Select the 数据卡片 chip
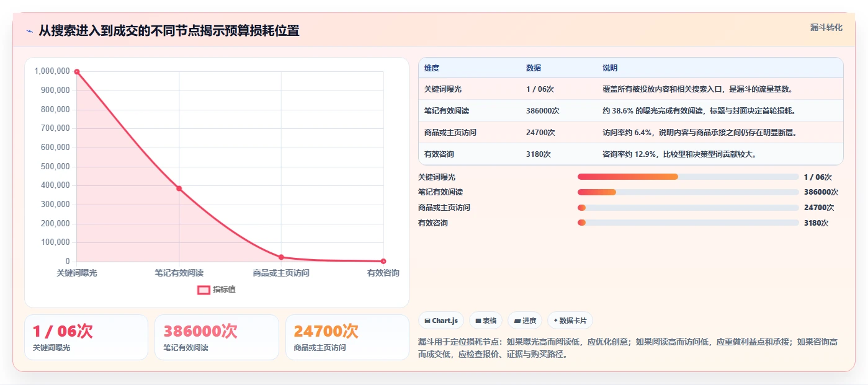 click(x=570, y=321)
